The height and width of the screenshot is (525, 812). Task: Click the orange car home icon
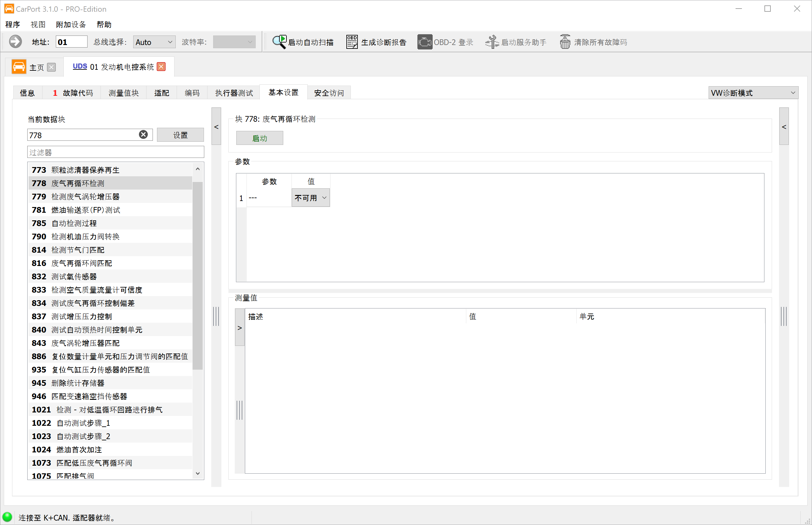(19, 67)
